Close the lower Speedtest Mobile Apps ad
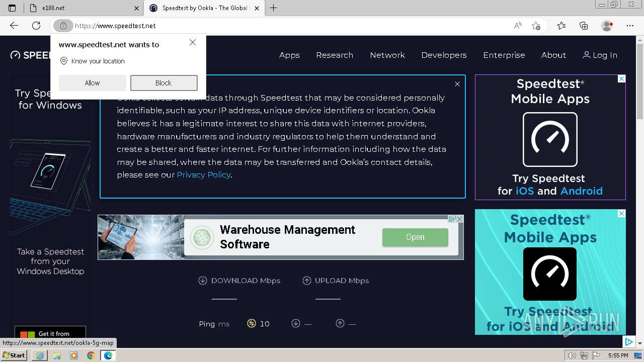The width and height of the screenshot is (644, 362). coord(621,214)
